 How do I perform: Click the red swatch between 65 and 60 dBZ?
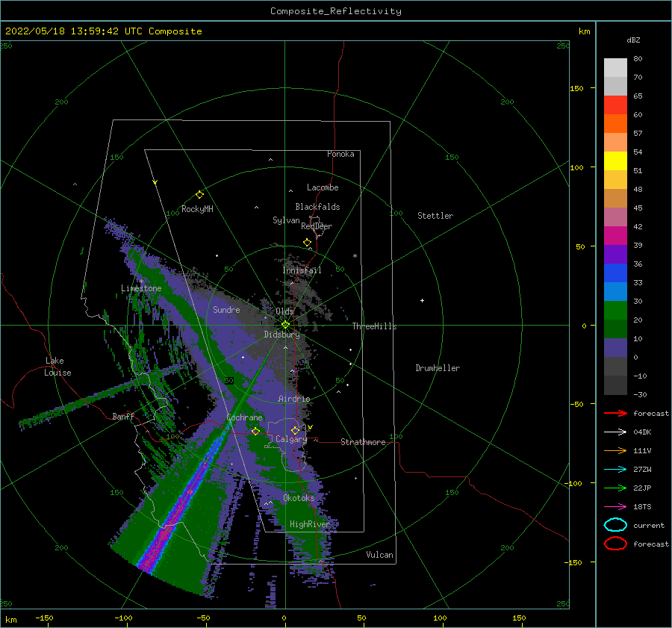pyautogui.click(x=615, y=105)
